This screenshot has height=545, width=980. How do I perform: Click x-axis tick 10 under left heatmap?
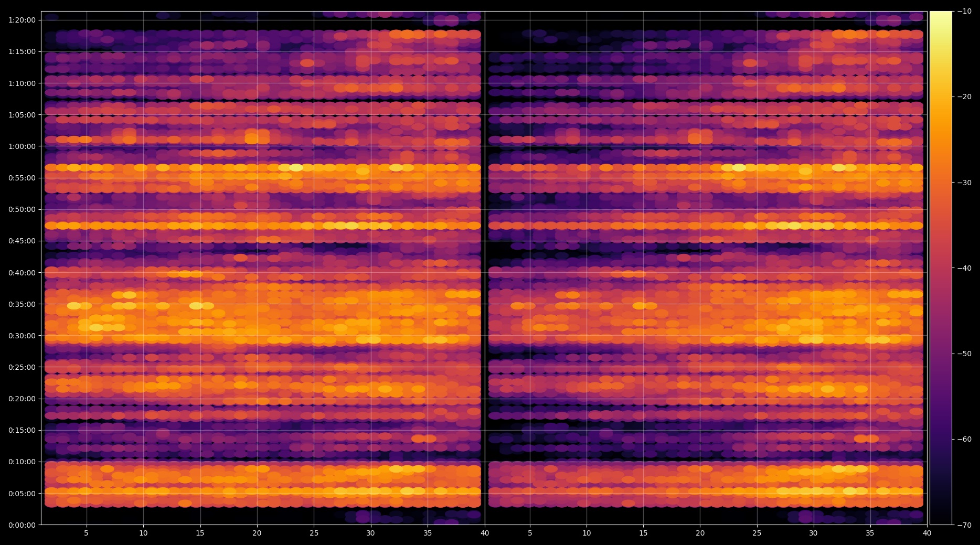click(x=143, y=533)
